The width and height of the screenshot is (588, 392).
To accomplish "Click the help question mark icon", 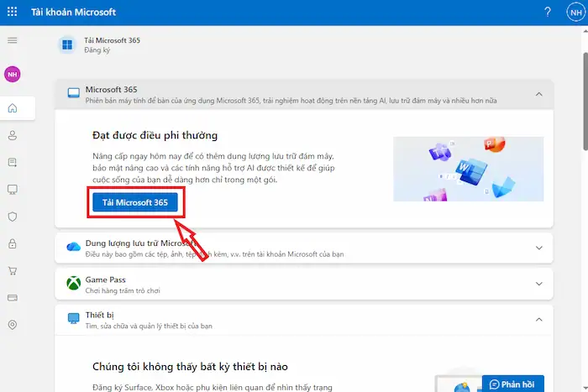I will tap(548, 13).
